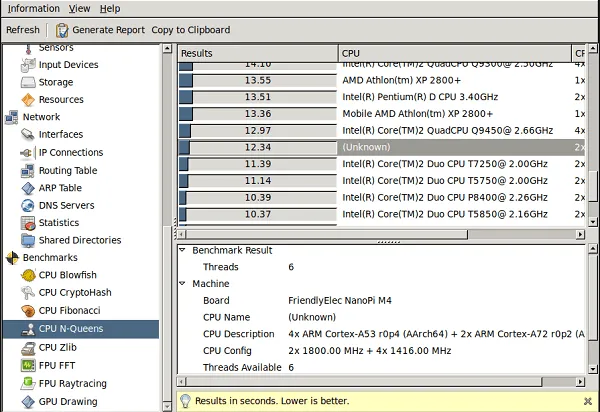Click the 12.34 result bar
The image size is (600, 412).
pyautogui.click(x=258, y=148)
